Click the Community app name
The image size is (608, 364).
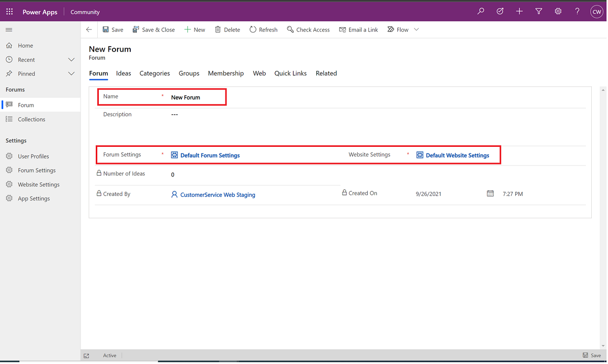coord(85,12)
